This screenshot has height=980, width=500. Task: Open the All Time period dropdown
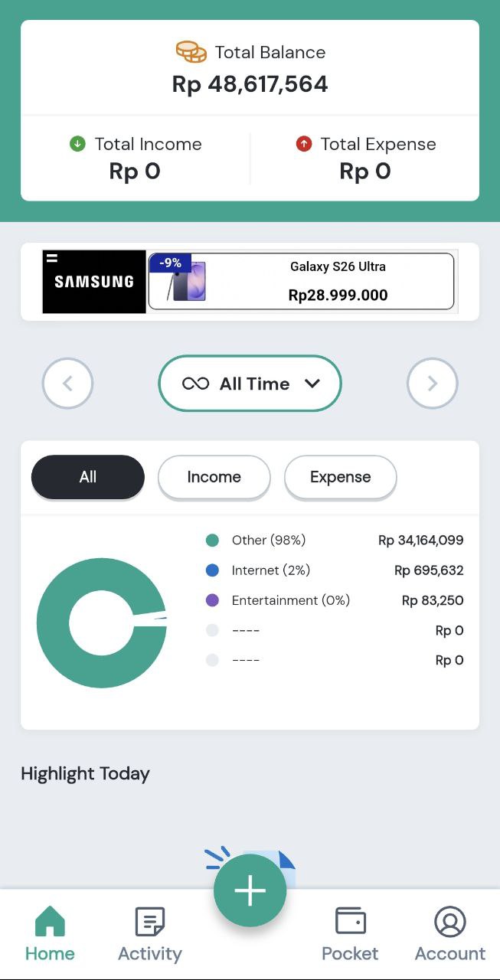pos(250,383)
